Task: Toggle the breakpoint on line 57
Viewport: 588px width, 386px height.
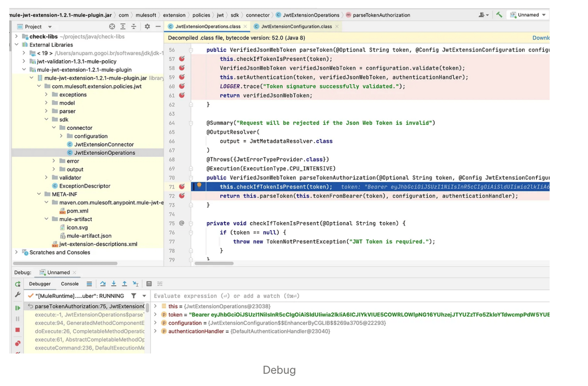Action: pyautogui.click(x=182, y=59)
